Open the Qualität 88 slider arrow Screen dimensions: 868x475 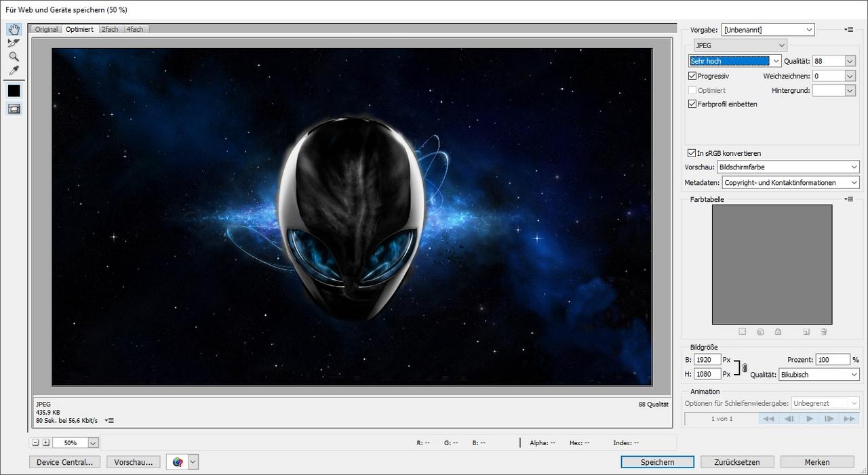click(x=850, y=61)
